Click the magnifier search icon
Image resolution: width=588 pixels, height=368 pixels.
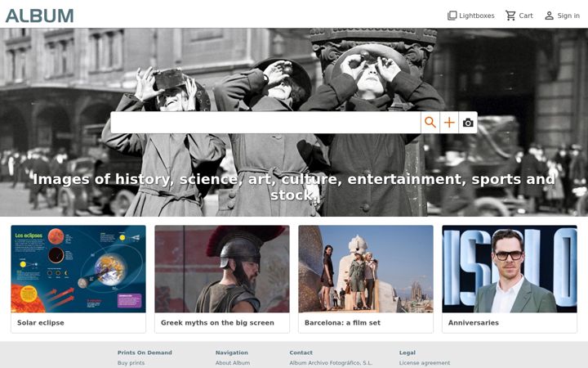click(430, 123)
